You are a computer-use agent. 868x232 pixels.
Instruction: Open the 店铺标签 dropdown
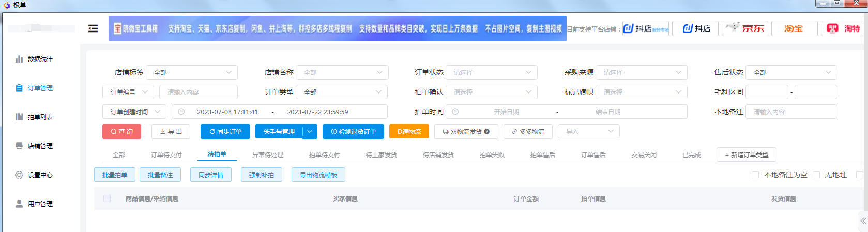(192, 72)
